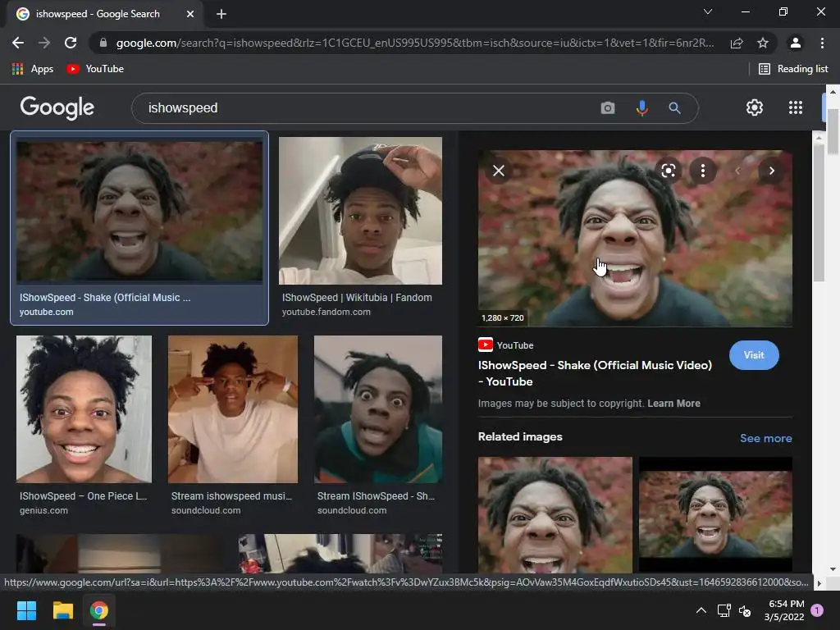Open notification center badge
This screenshot has width=840, height=630.
(817, 610)
